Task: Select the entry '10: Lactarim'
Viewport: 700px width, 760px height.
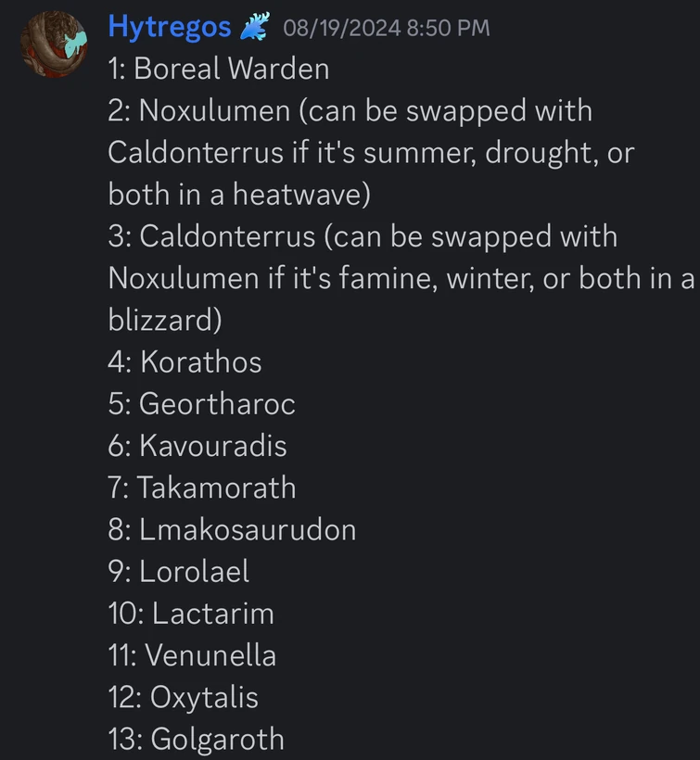Action: (190, 614)
